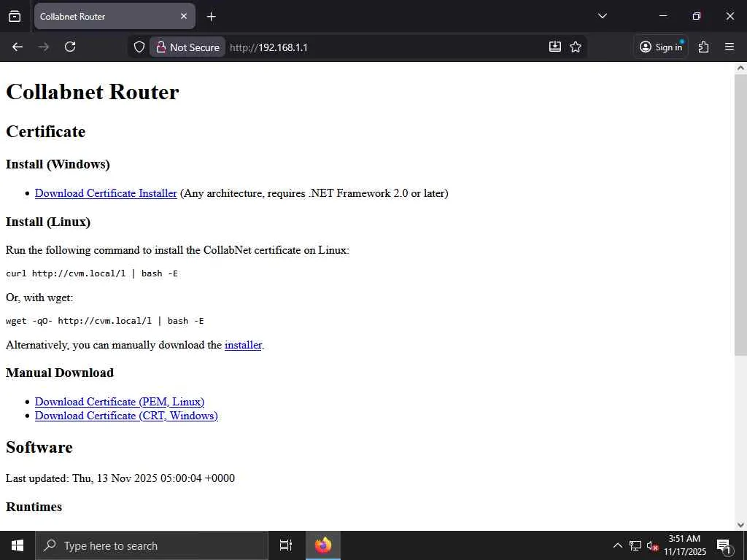Go back to the previous page
The image size is (747, 560).
[x=18, y=47]
